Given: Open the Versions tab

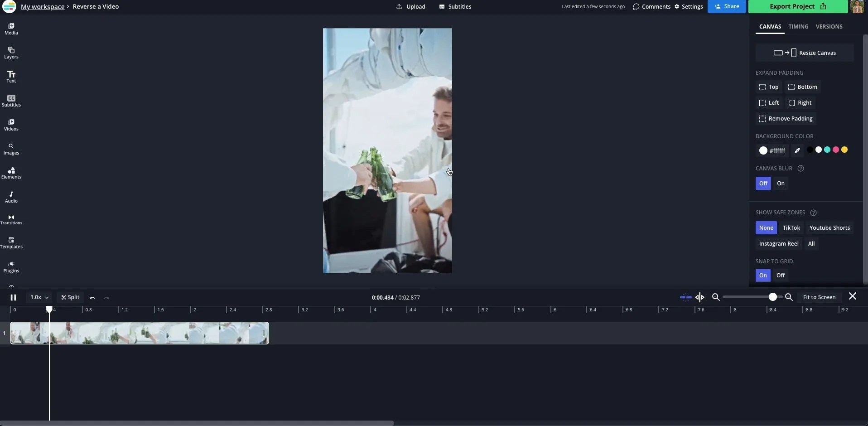Looking at the screenshot, I should point(829,26).
